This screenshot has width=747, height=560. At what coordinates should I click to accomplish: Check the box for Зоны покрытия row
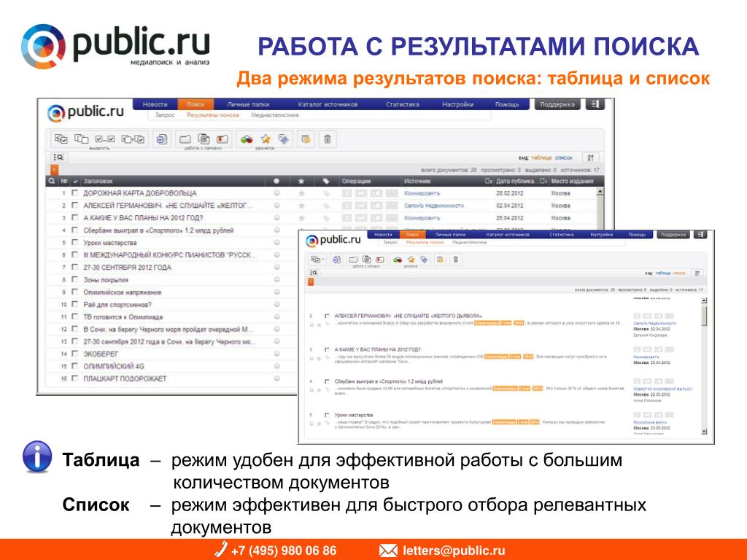point(74,279)
